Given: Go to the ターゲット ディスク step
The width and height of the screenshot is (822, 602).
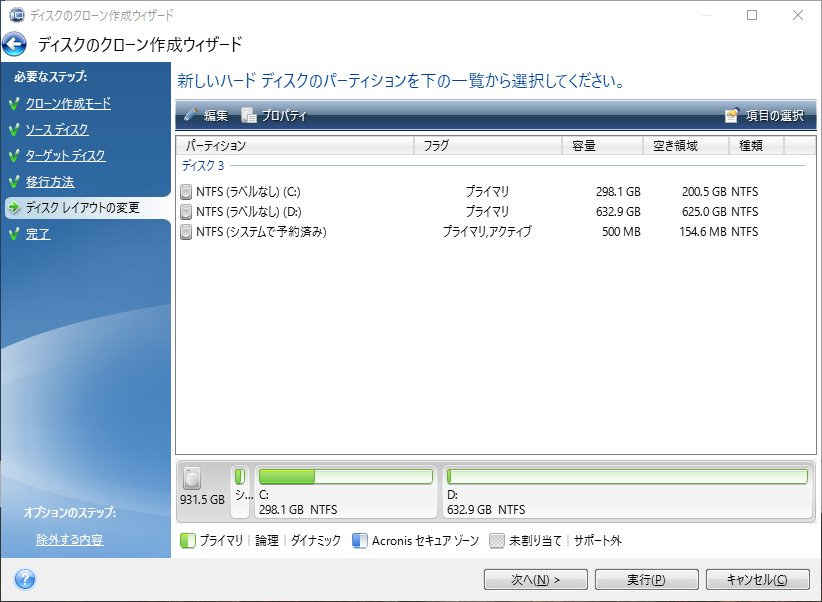Looking at the screenshot, I should coord(66,155).
